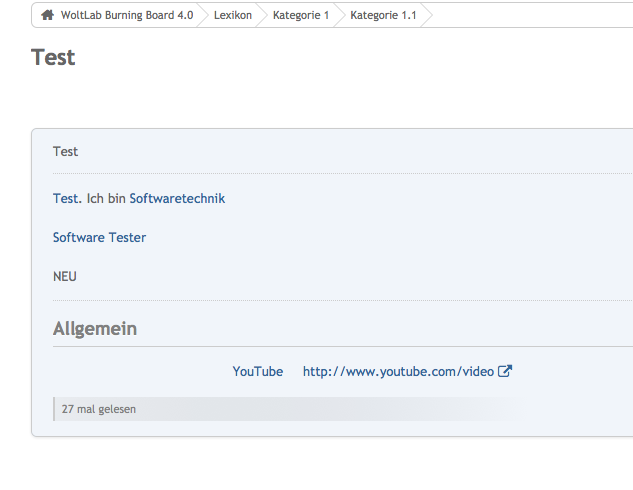Screen dimensions: 633x490
Task: Click the Test title inside the box
Action: pos(65,152)
